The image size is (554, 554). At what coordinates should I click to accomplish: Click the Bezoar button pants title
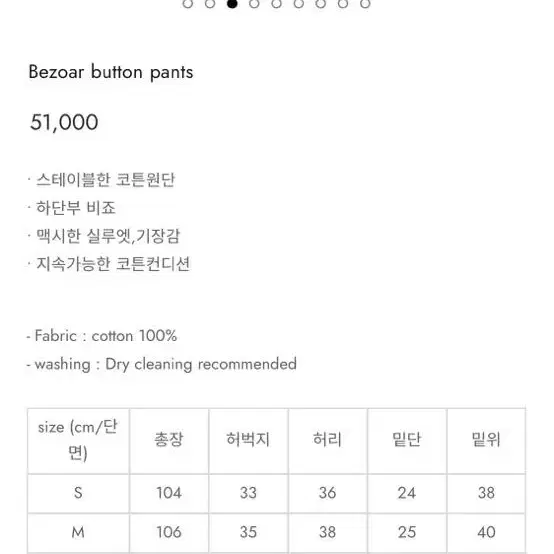(111, 72)
